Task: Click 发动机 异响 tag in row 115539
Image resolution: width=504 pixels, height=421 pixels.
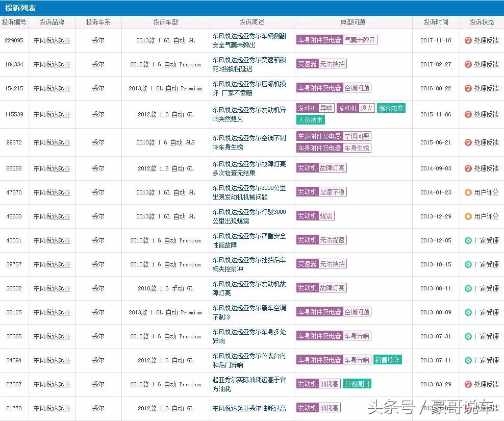Action: 315,108
